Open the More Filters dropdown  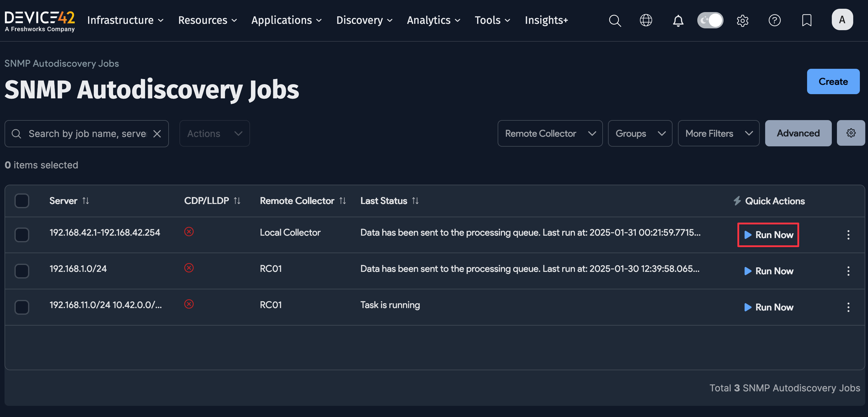click(x=719, y=133)
